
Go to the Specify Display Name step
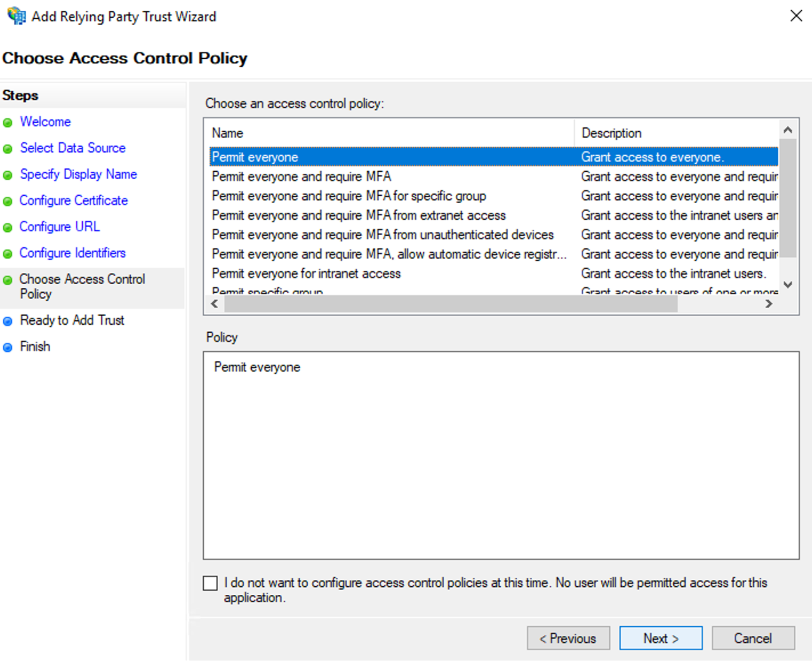(x=78, y=175)
